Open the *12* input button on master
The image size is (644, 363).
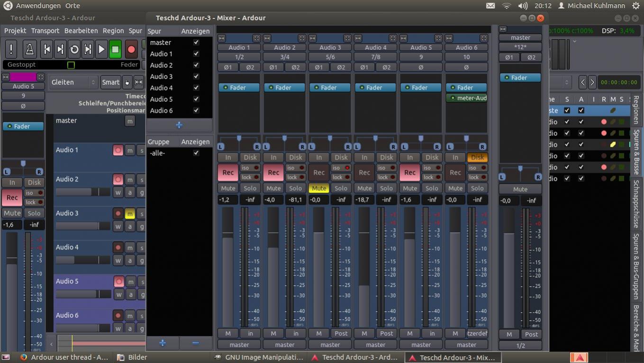pyautogui.click(x=520, y=47)
